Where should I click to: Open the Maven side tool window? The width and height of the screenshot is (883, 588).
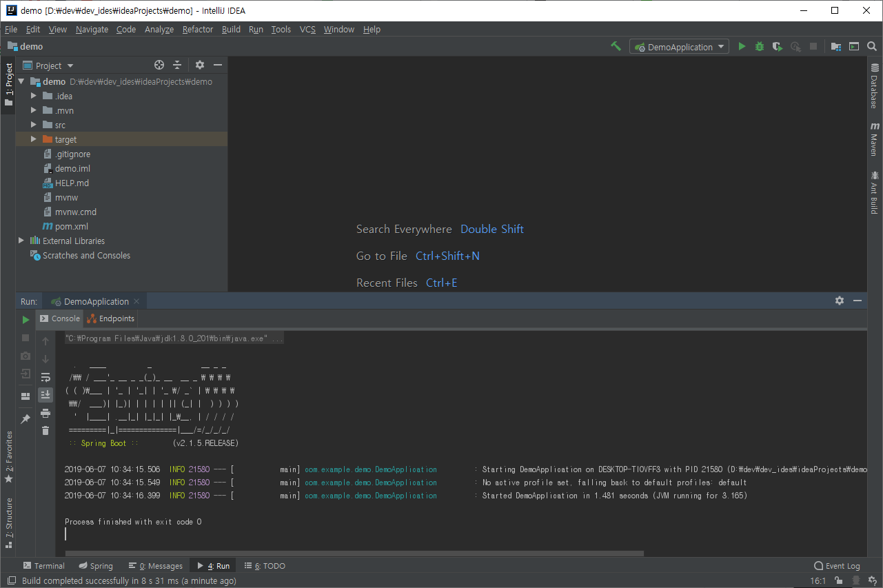tap(874, 139)
